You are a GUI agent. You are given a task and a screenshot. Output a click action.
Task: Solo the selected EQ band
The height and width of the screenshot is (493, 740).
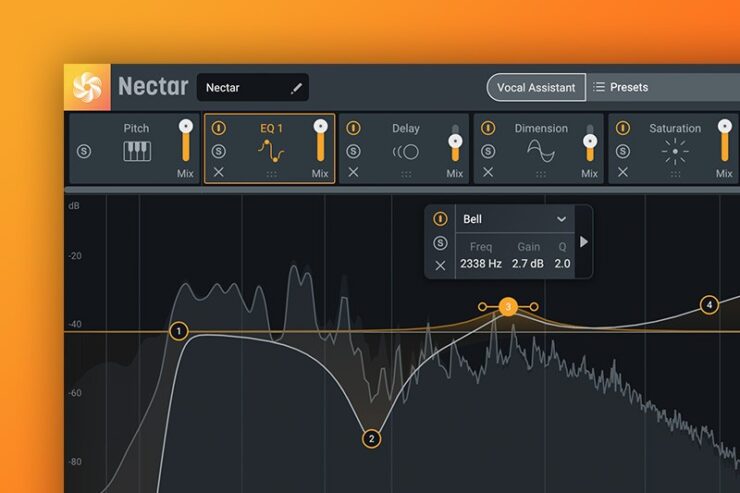click(x=440, y=243)
